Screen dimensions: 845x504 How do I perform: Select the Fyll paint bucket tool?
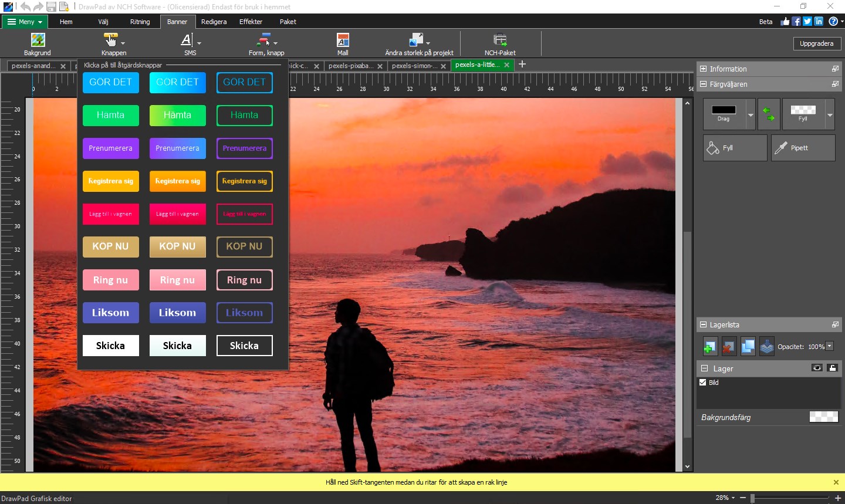(735, 148)
